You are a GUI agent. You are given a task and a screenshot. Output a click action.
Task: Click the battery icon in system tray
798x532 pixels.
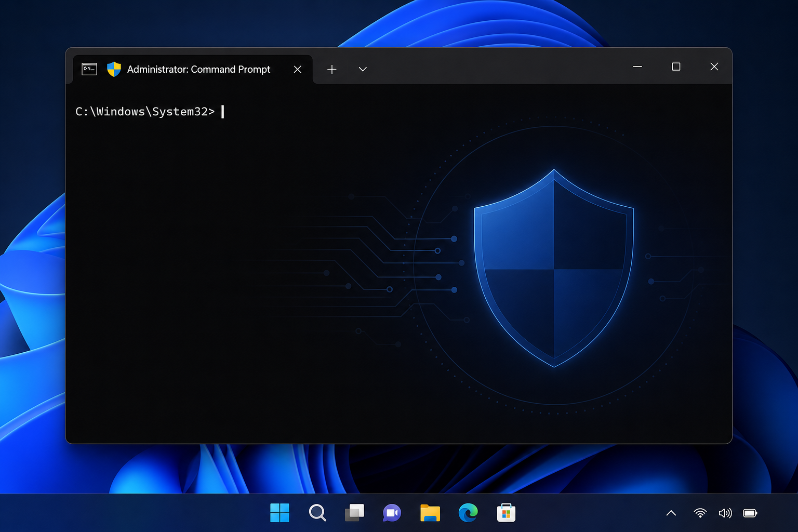click(x=750, y=513)
